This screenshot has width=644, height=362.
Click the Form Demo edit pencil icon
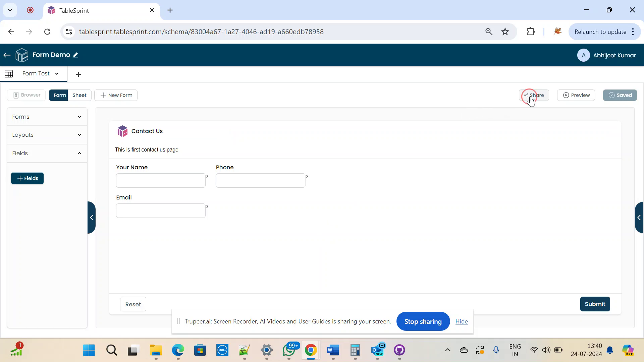(75, 55)
